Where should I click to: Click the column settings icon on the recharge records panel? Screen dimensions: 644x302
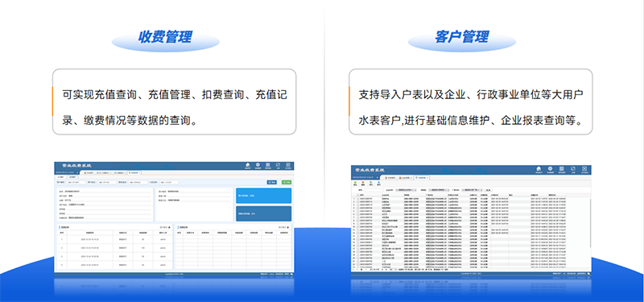[169, 227]
